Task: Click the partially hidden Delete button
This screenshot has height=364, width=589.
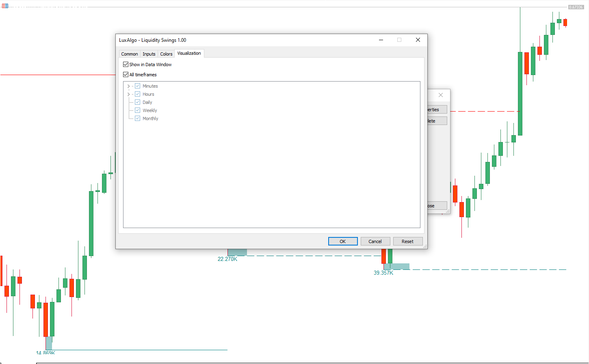Action: [x=437, y=121]
